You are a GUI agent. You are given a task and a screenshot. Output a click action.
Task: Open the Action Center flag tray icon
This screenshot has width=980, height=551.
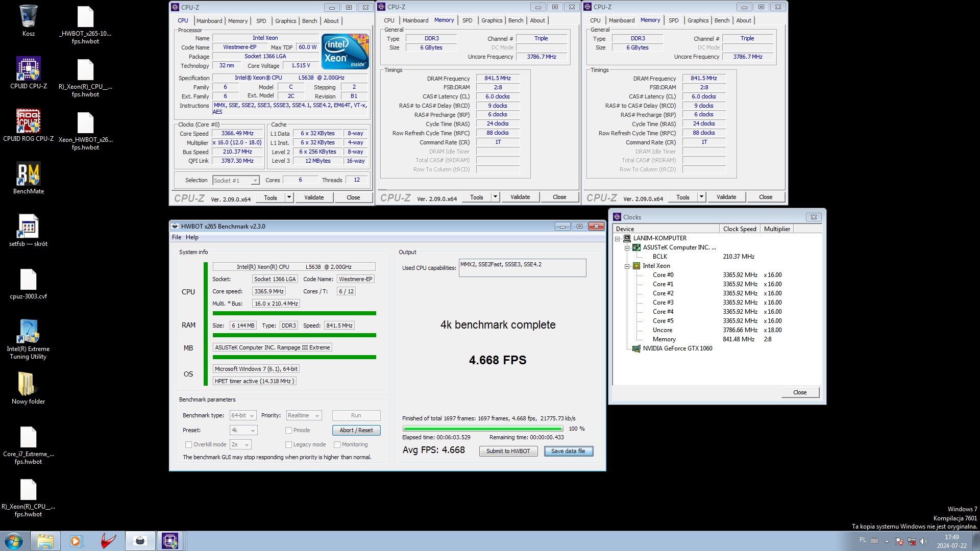pos(899,541)
